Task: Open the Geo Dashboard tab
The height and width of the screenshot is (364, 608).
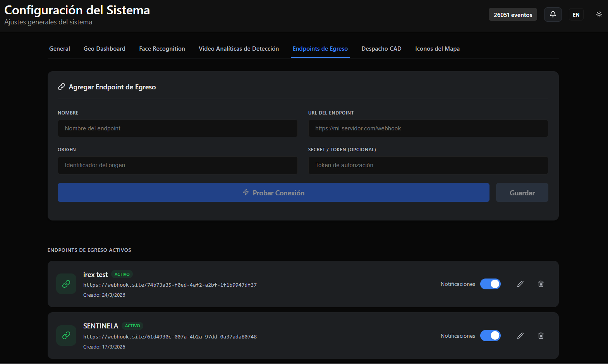Action: (105, 49)
